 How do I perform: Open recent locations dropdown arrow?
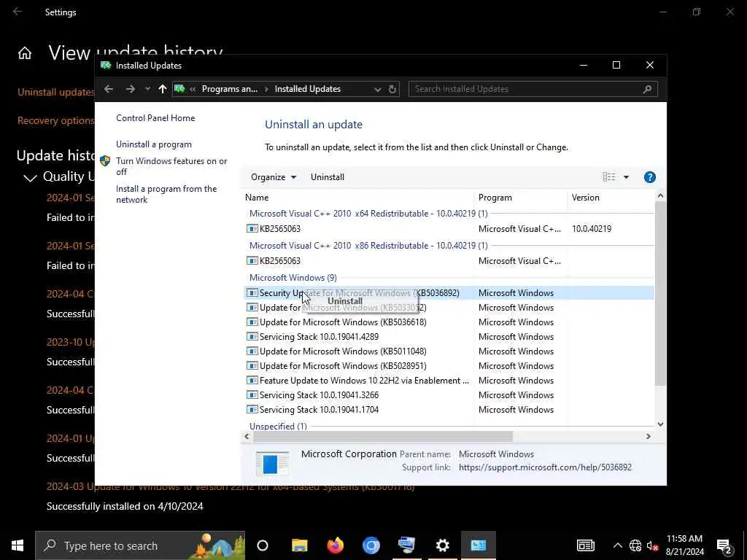(147, 89)
